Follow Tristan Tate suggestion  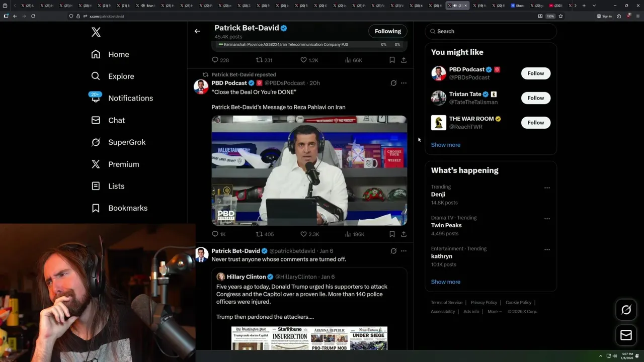(536, 98)
